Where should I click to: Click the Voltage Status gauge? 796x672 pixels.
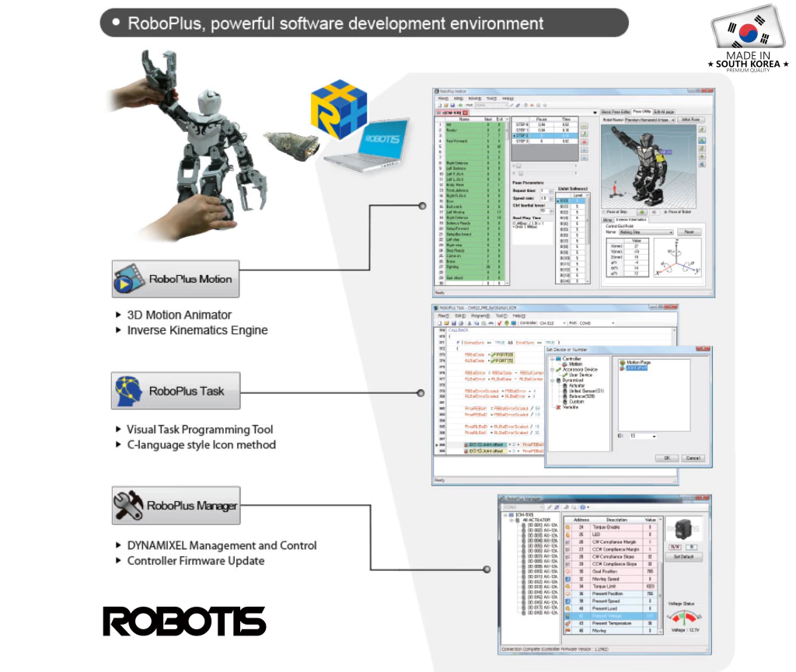pyautogui.click(x=684, y=616)
